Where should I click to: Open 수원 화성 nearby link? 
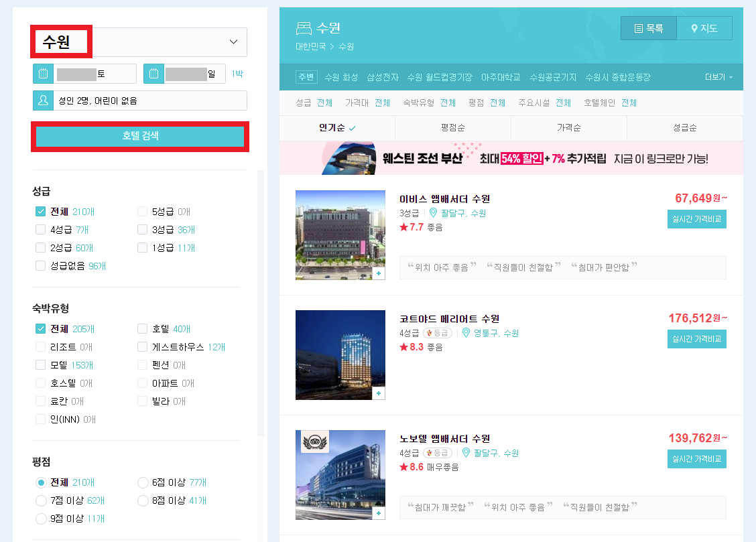(341, 77)
